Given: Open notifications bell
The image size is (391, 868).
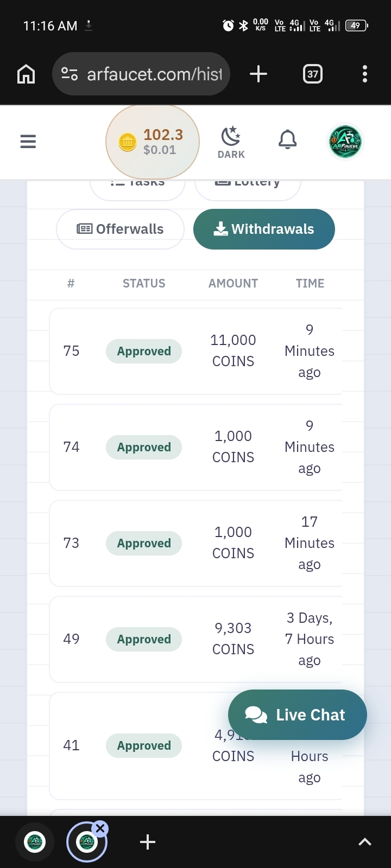Looking at the screenshot, I should (288, 140).
